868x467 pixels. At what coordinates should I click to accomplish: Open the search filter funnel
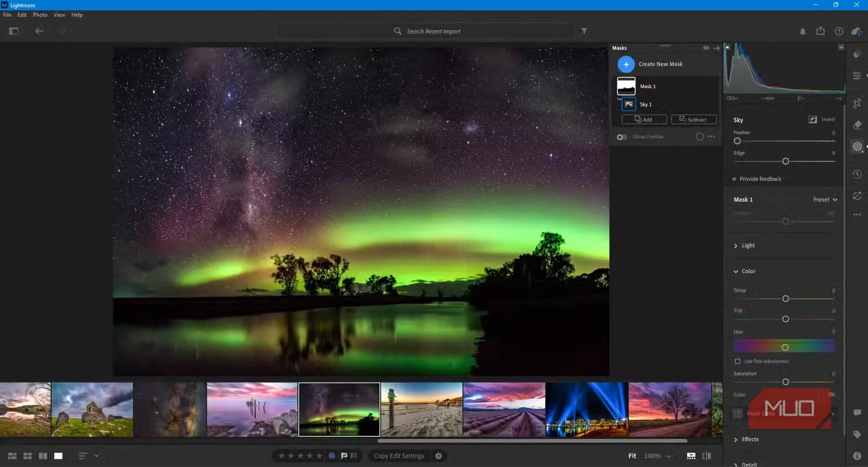[584, 31]
